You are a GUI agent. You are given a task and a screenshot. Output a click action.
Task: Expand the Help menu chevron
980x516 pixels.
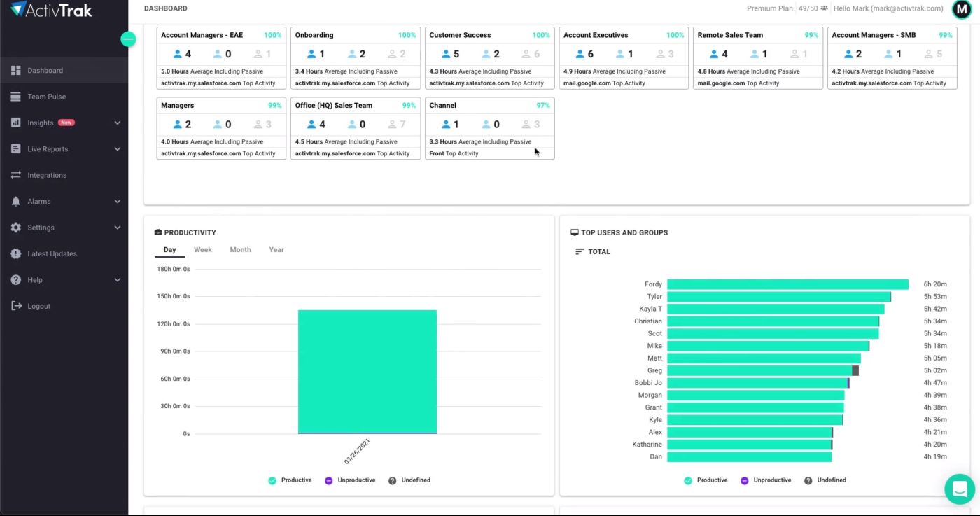(118, 280)
